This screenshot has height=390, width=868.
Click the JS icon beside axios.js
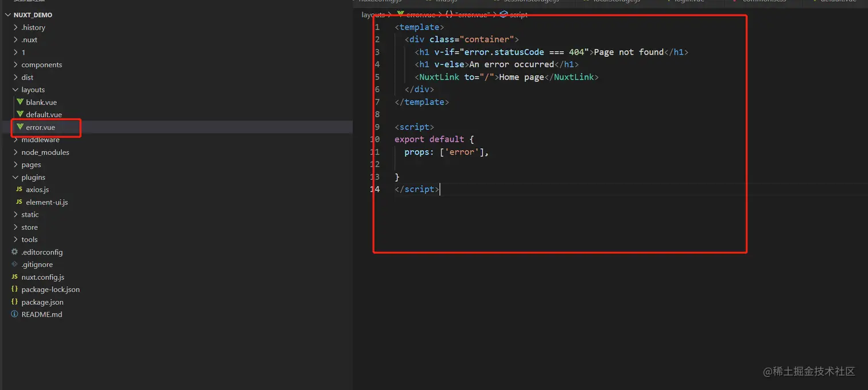coord(19,190)
